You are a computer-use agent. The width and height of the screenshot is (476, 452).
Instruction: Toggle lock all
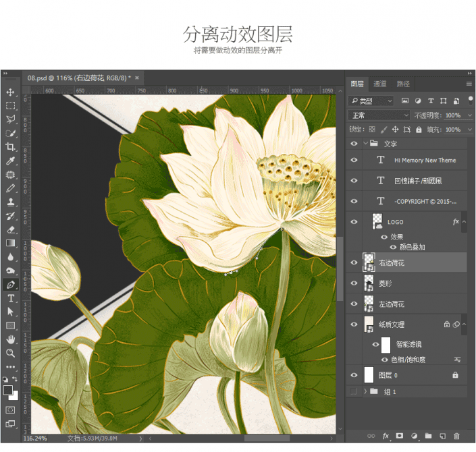click(x=419, y=130)
